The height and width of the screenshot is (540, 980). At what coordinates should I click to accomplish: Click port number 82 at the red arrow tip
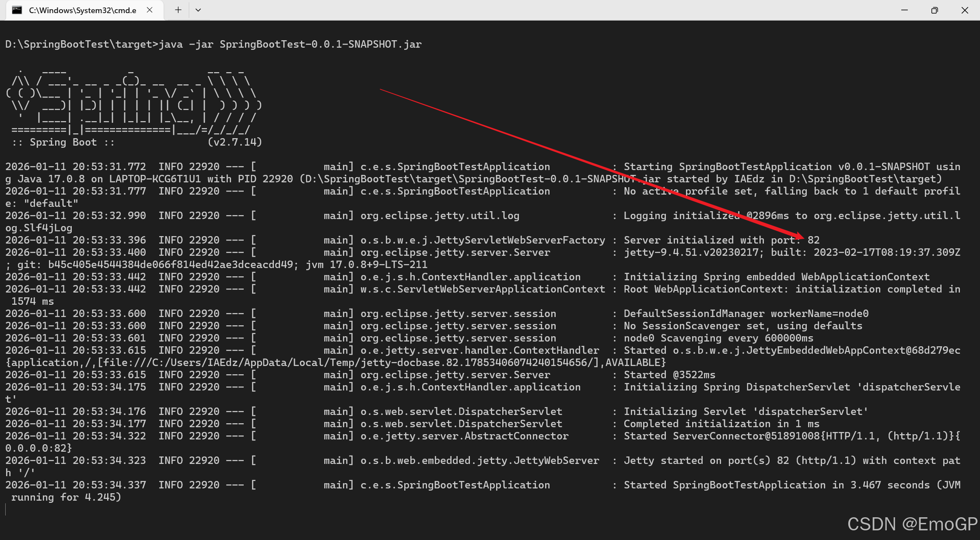pos(813,240)
